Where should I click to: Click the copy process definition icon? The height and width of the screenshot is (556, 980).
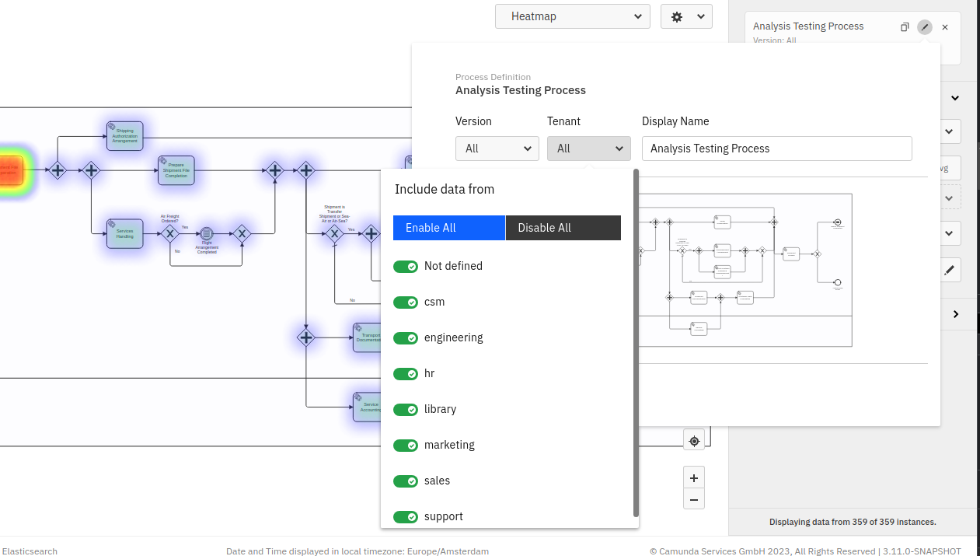[905, 27]
